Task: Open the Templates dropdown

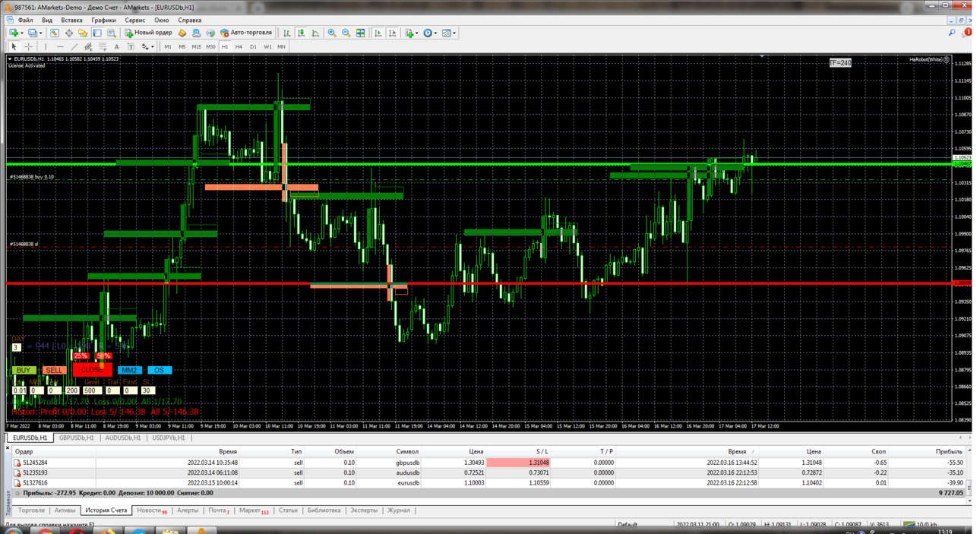Action: [x=448, y=33]
